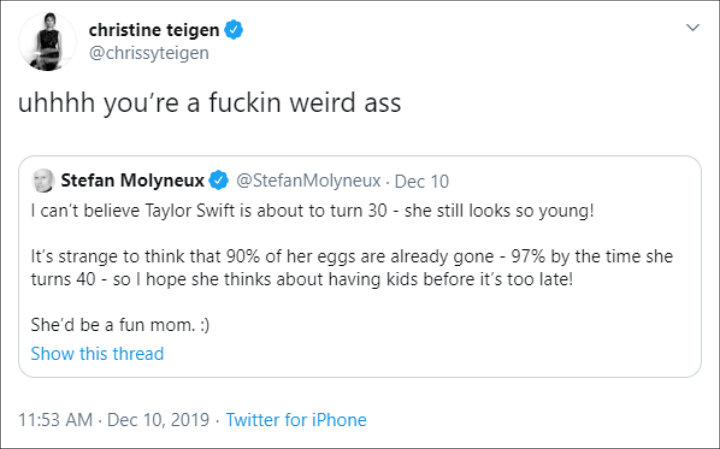
Task: Click the verified badge beside Stefan Molyneux
Action: pyautogui.click(x=221, y=181)
